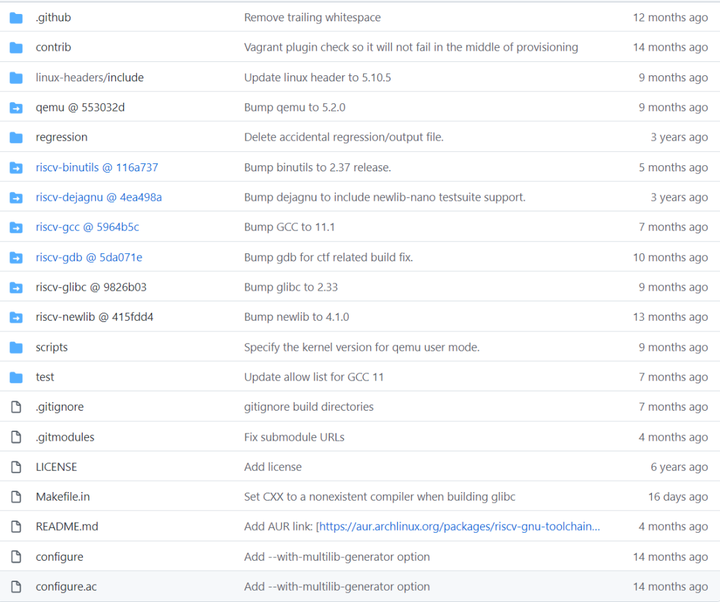The image size is (720, 602).
Task: Follow the AUR archlinux URL in commit message
Action: point(460,527)
